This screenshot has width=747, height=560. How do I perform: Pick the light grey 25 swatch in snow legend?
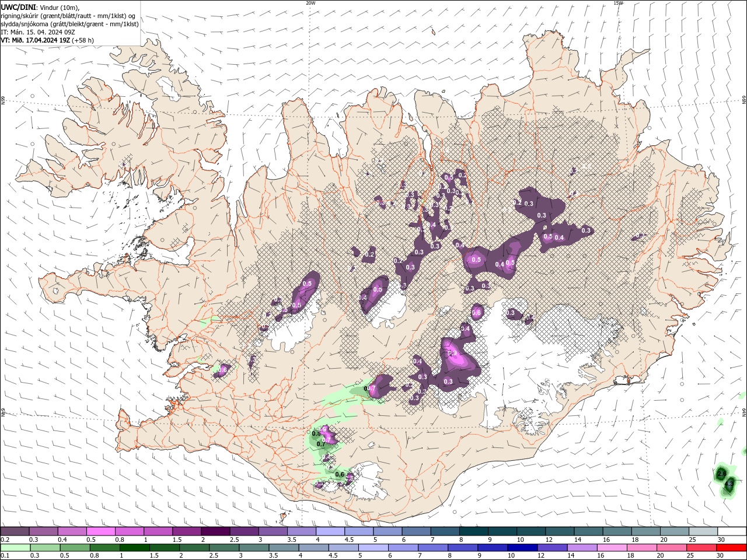pyautogui.click(x=703, y=531)
